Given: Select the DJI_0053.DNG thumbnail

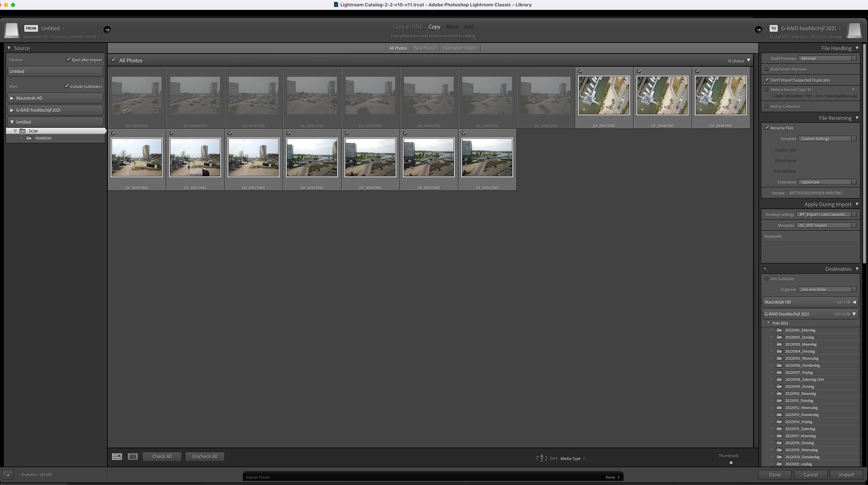Looking at the screenshot, I should pos(312,157).
